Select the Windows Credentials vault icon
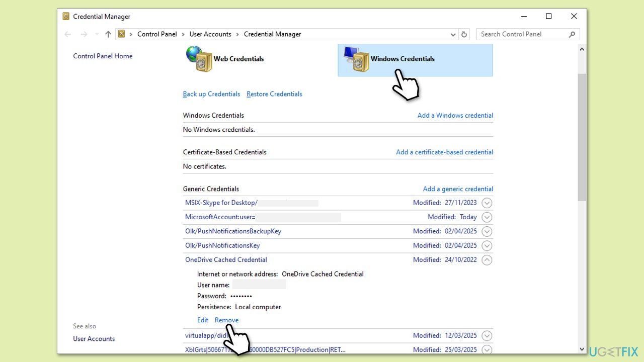The image size is (644, 362). point(357,59)
